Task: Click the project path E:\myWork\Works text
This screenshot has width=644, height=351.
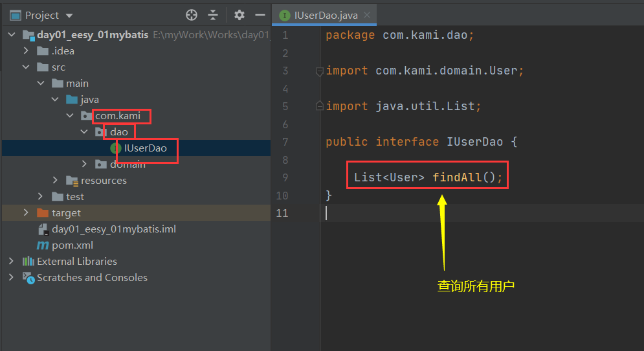Action: 211,35
